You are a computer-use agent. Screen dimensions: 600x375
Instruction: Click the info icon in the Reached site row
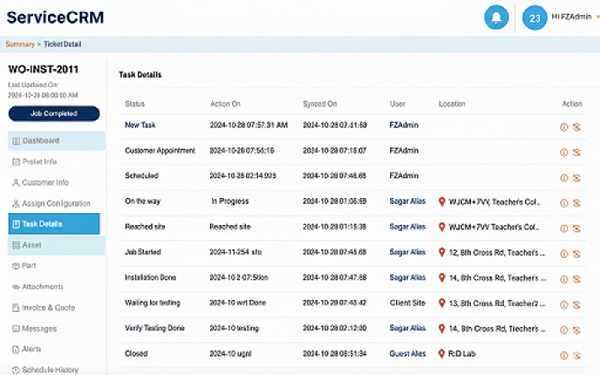[x=564, y=228]
